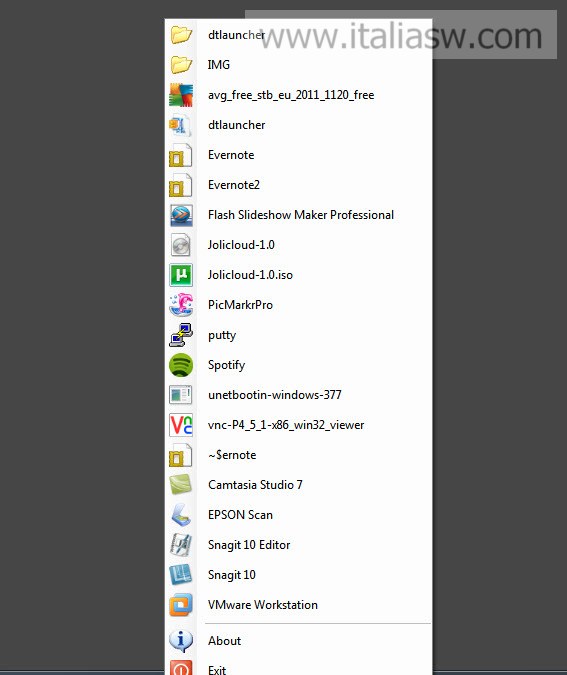Click the About info bubble icon

pyautogui.click(x=181, y=641)
